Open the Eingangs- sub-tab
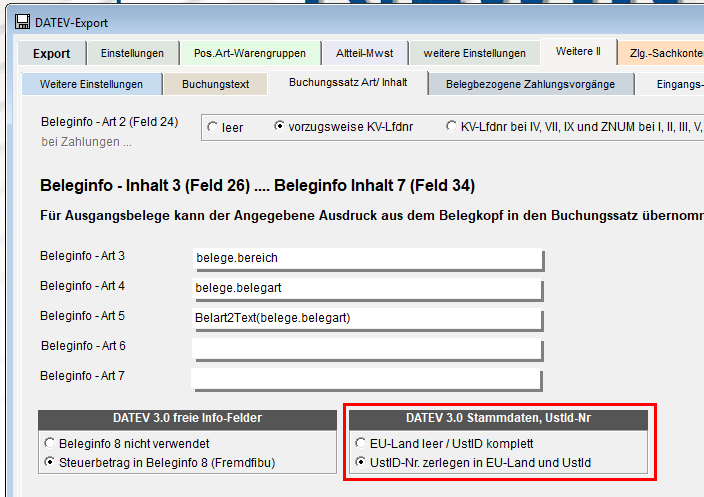 671,84
